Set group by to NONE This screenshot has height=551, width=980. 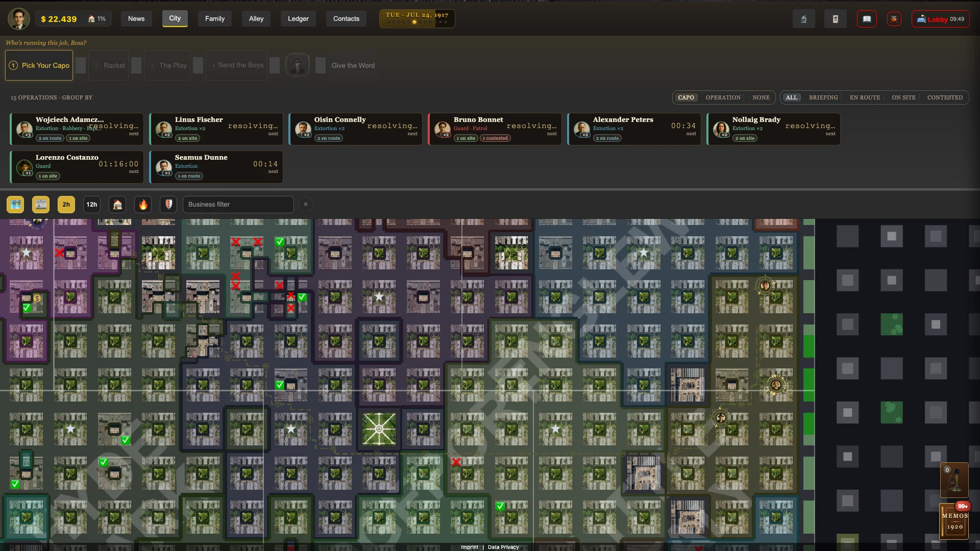761,97
